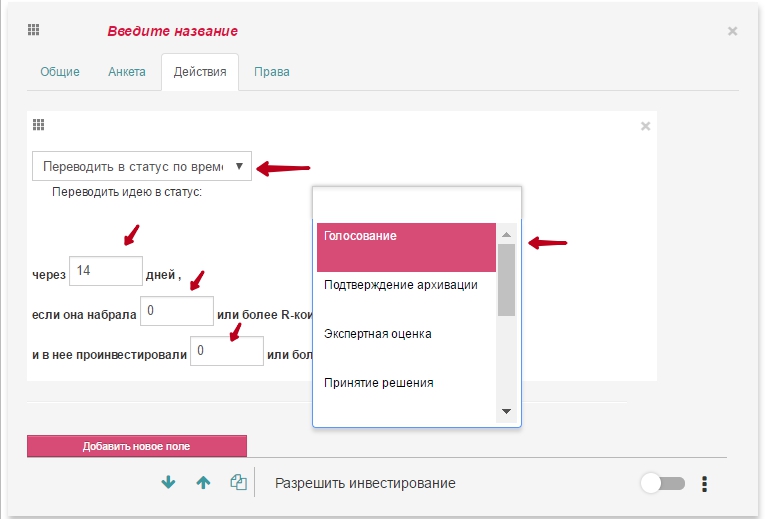Click the days input field showing 14
Image resolution: width=765 pixels, height=519 pixels.
(106, 271)
